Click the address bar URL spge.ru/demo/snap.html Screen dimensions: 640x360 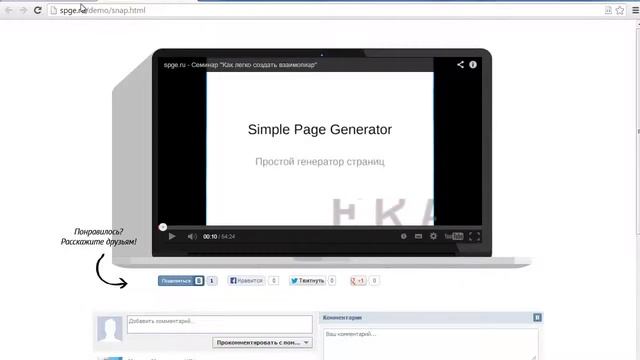pos(102,10)
